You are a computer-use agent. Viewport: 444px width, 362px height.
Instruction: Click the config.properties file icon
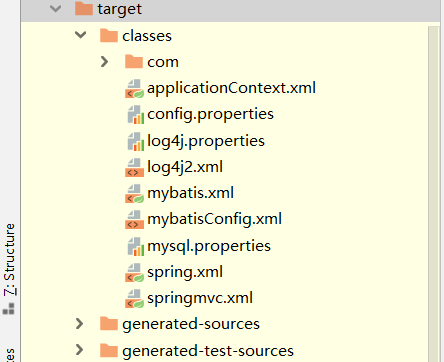pyautogui.click(x=136, y=115)
